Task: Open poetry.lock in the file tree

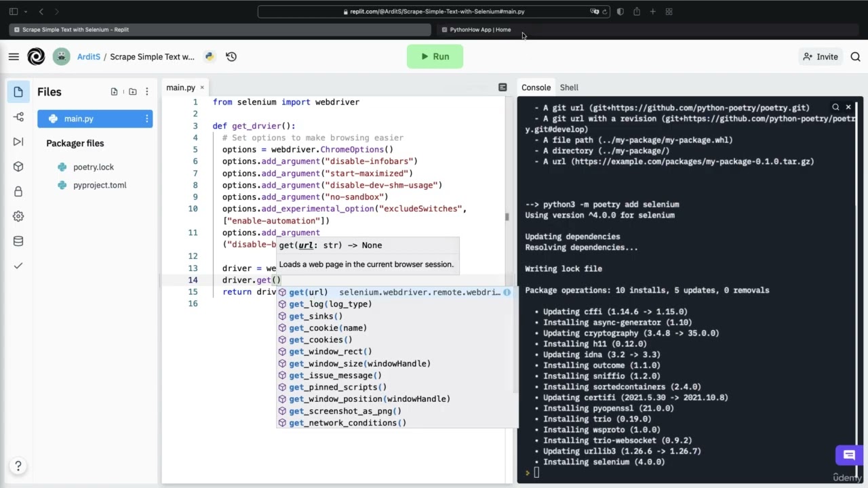Action: pyautogui.click(x=94, y=167)
